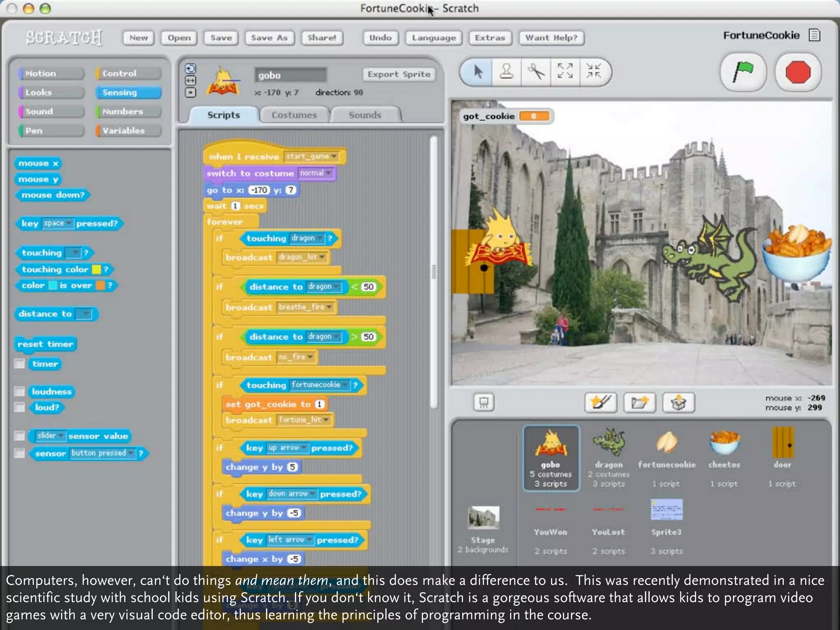Click the Export Sprite button
The image size is (840, 630).
(x=399, y=74)
